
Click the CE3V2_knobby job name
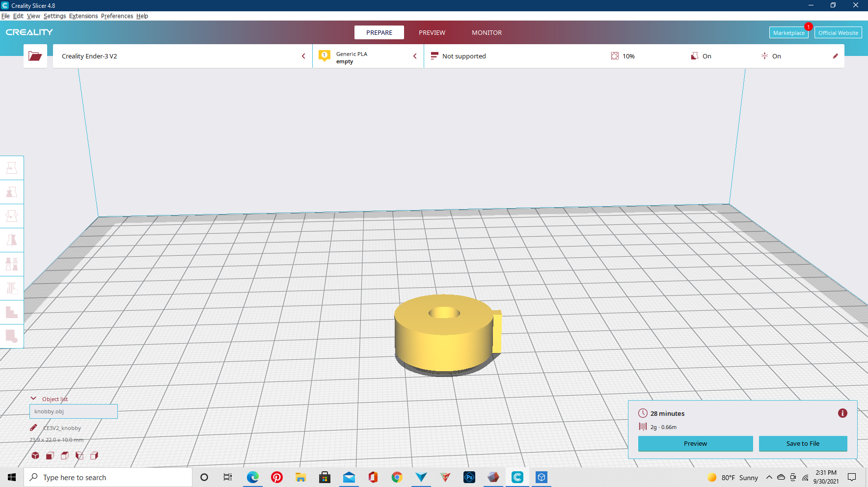[x=62, y=428]
